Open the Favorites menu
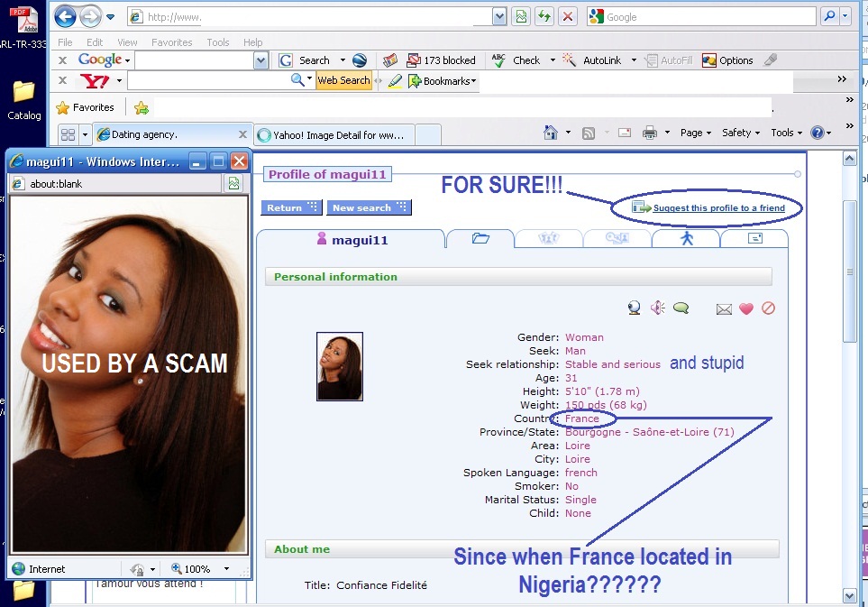Image resolution: width=868 pixels, height=607 pixels. pos(171,42)
